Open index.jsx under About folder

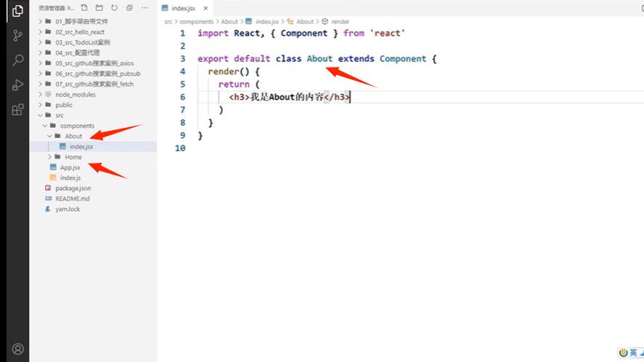[93, 146]
